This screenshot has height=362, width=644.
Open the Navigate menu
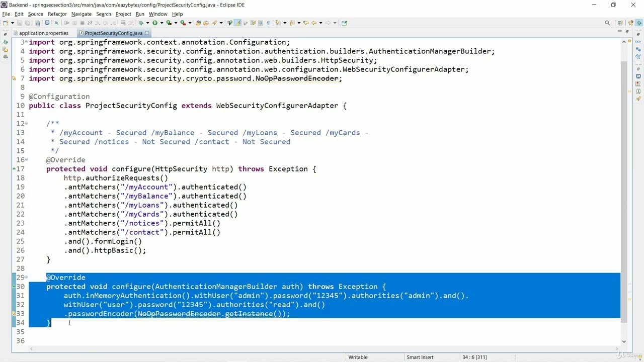click(82, 14)
